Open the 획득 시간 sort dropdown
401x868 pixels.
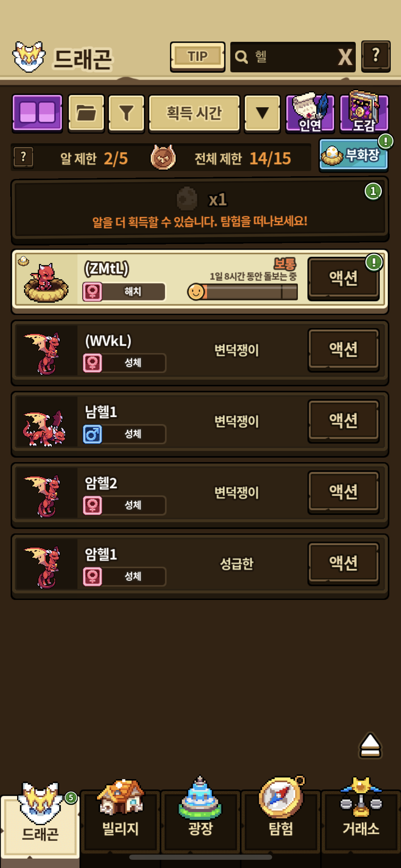coord(194,113)
